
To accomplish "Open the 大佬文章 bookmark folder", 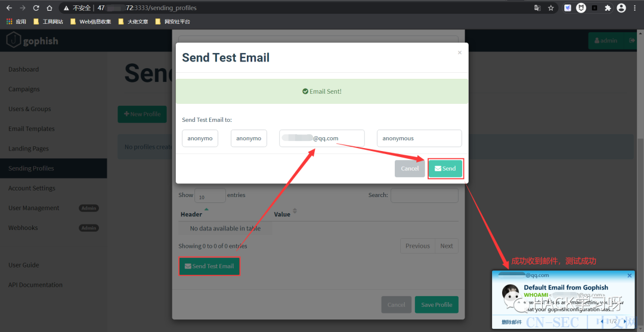I will point(133,21).
